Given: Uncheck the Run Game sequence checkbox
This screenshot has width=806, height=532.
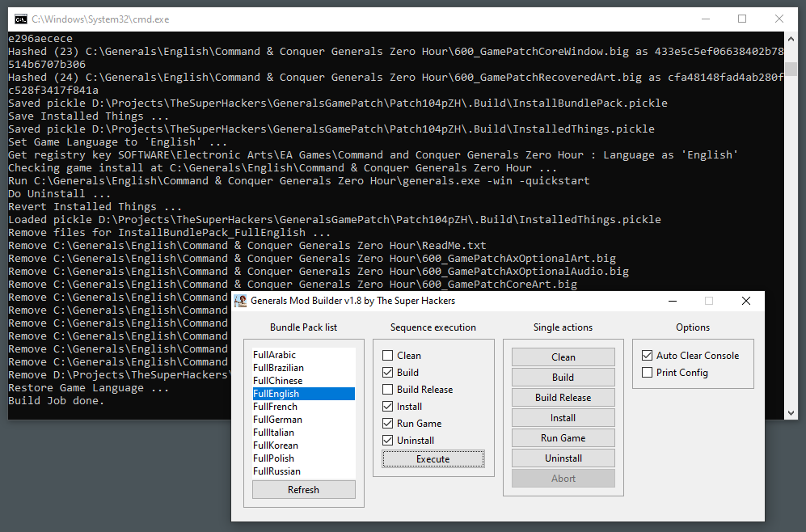Looking at the screenshot, I should 387,423.
